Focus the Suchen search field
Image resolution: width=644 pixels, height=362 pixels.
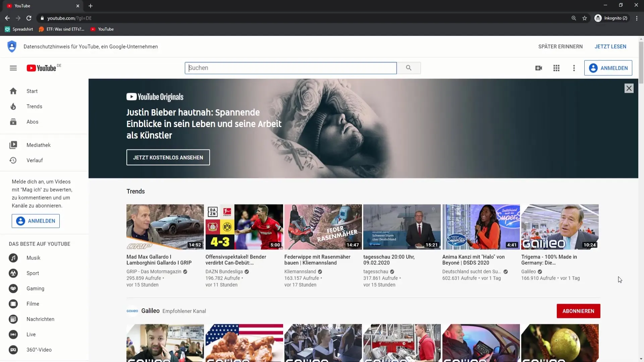pyautogui.click(x=290, y=68)
